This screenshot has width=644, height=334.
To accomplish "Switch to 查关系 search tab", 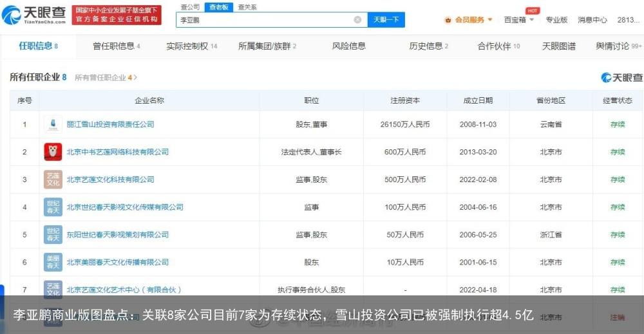I will (247, 7).
